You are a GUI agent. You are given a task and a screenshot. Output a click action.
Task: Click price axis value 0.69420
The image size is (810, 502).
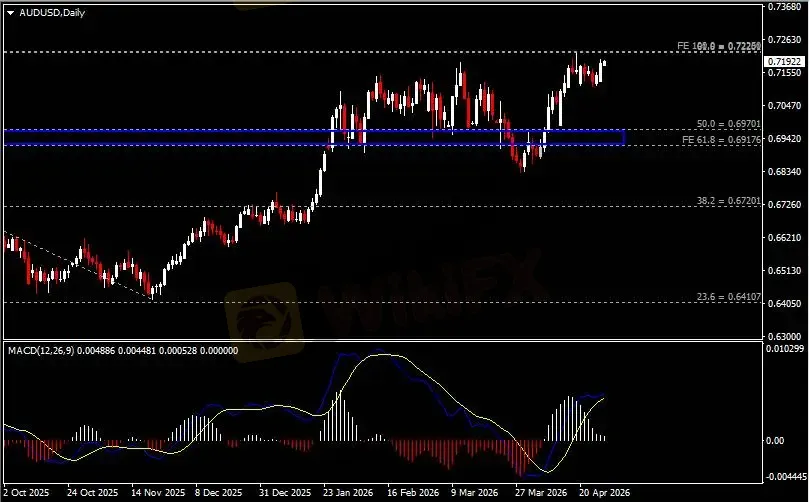click(785, 138)
